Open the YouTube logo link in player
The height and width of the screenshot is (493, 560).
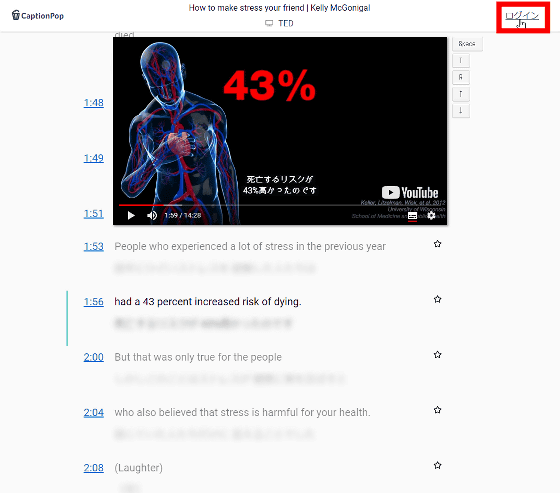pyautogui.click(x=410, y=193)
